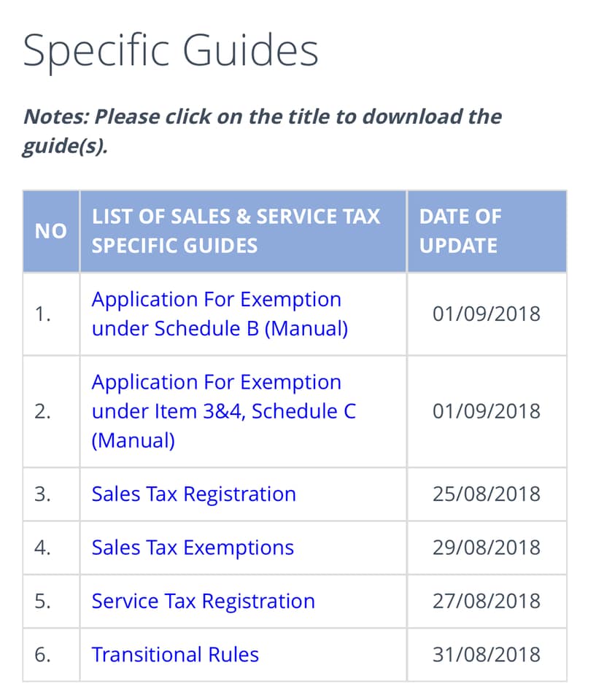Screen dimensions: 604x700
Task: Click the 27/08/2018 date cell
Action: [487, 602]
